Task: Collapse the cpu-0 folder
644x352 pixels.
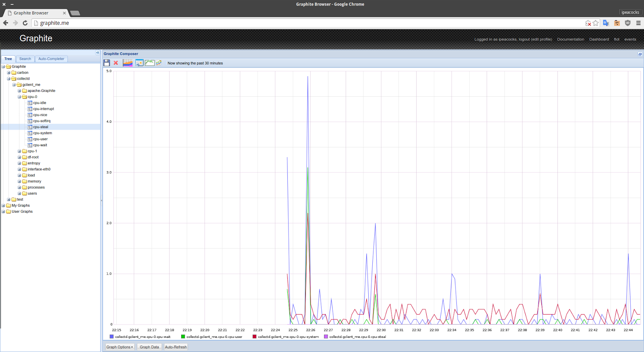Action: (19, 97)
